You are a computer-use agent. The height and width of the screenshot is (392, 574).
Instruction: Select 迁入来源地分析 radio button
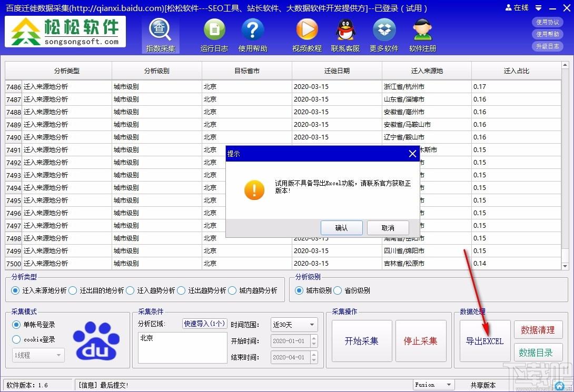pyautogui.click(x=39, y=290)
